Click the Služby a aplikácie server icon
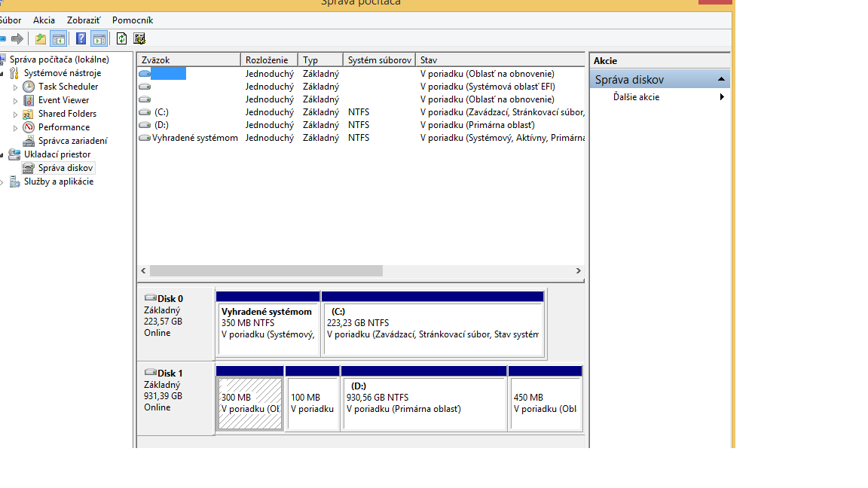868x488 pixels. tap(14, 181)
